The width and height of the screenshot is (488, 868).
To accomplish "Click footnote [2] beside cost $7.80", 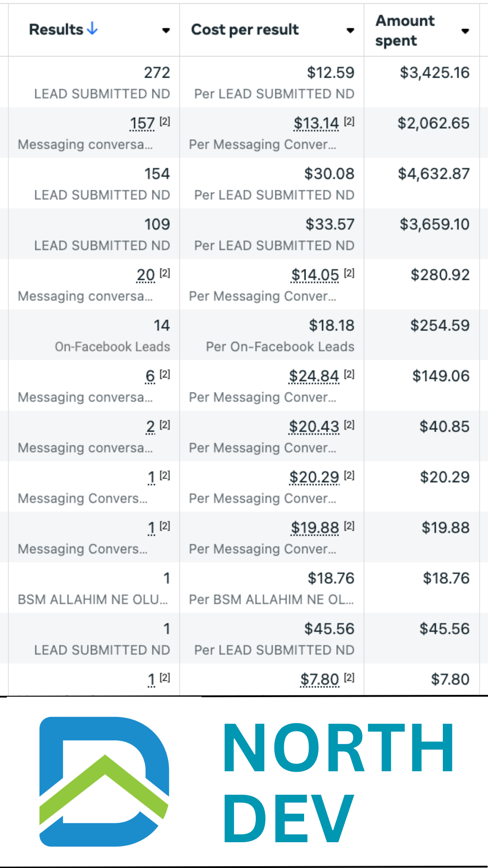I will pyautogui.click(x=349, y=678).
